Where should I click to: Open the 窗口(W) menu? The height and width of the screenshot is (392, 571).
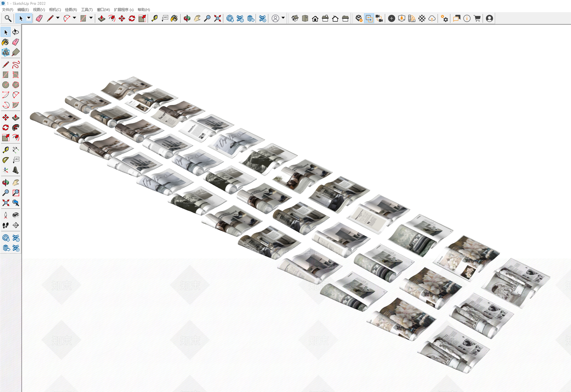coord(103,10)
